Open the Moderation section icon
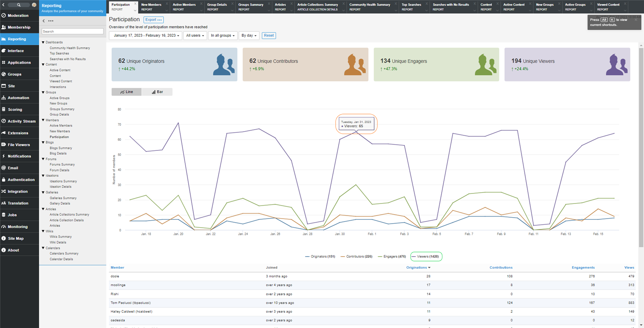 tap(4, 15)
